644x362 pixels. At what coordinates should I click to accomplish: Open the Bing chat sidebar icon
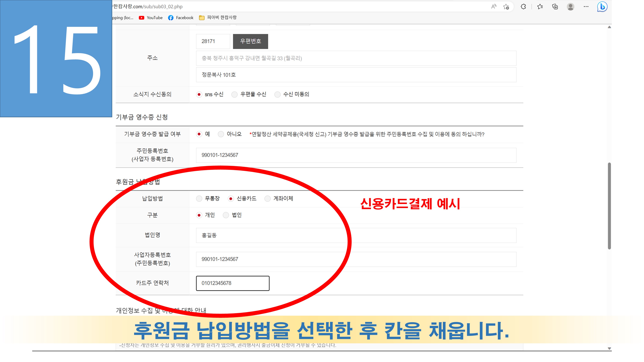602,7
